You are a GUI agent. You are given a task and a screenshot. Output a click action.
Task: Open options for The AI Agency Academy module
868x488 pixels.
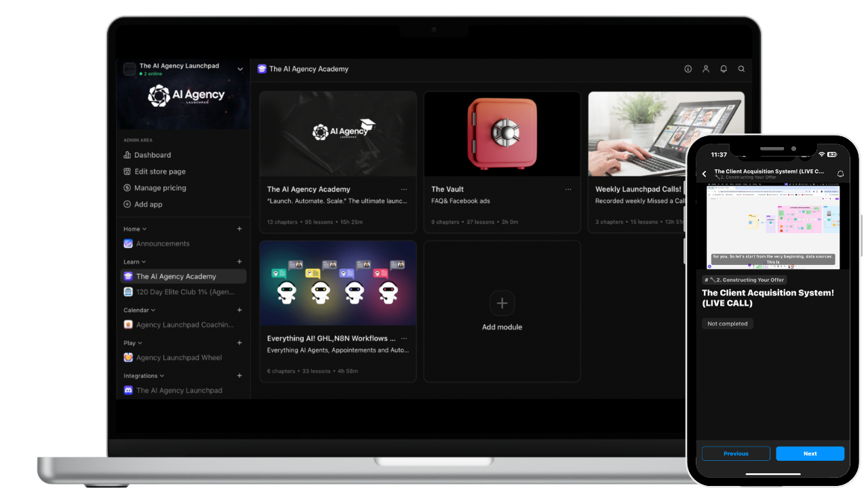pyautogui.click(x=404, y=189)
